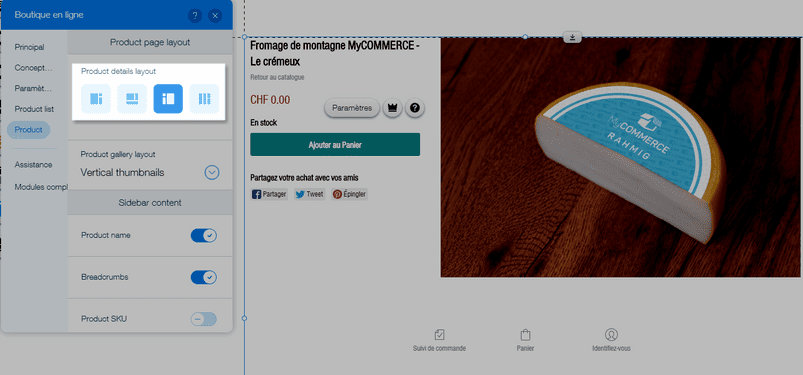Follow the Retour au catalogue link

pos(277,77)
